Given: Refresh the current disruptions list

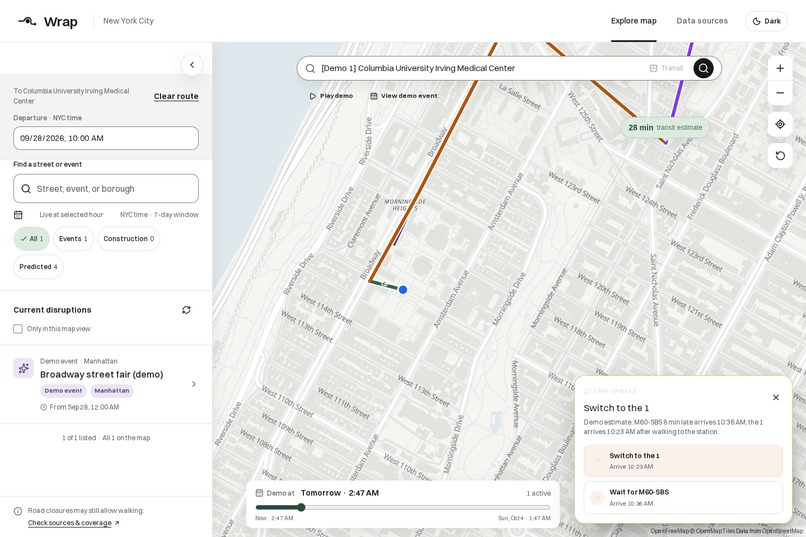Looking at the screenshot, I should [186, 310].
